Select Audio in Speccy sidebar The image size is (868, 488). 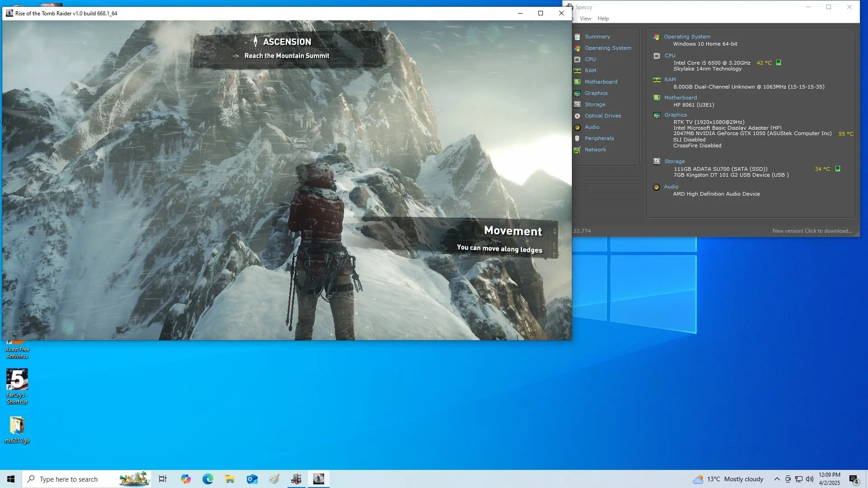coord(592,127)
